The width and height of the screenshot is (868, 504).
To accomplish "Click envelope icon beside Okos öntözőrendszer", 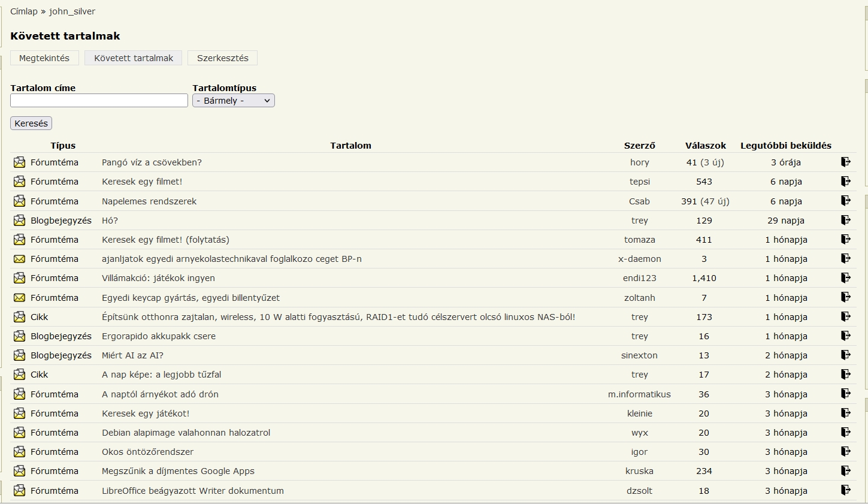I will [x=20, y=451].
